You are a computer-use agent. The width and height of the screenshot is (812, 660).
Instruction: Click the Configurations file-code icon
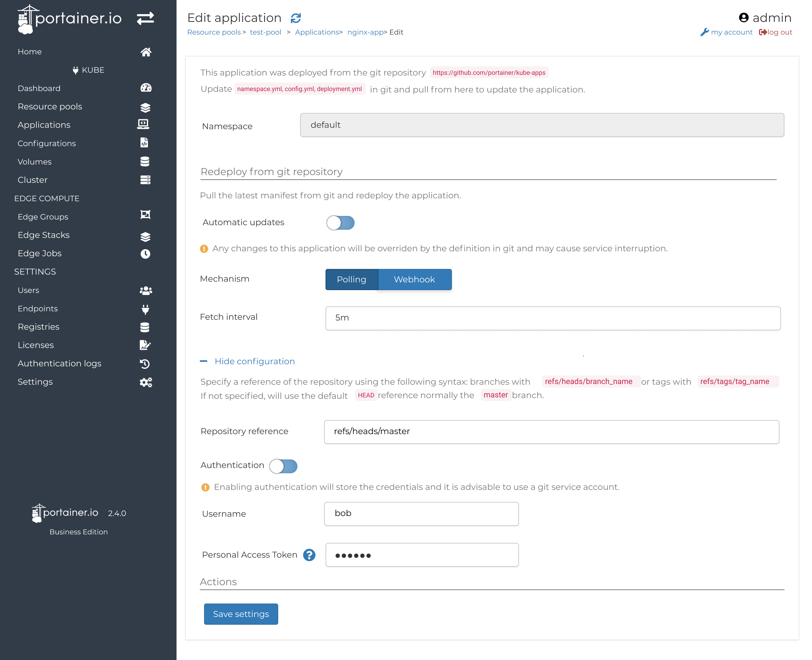tap(144, 143)
